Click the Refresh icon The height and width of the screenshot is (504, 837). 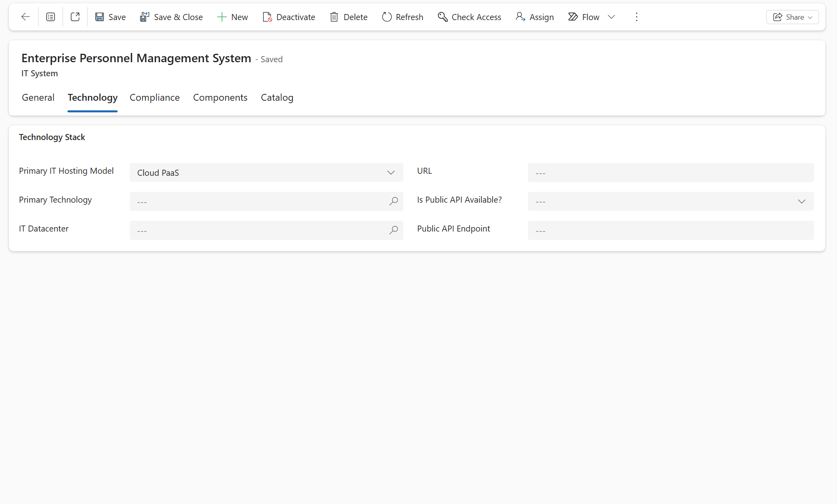(x=387, y=17)
